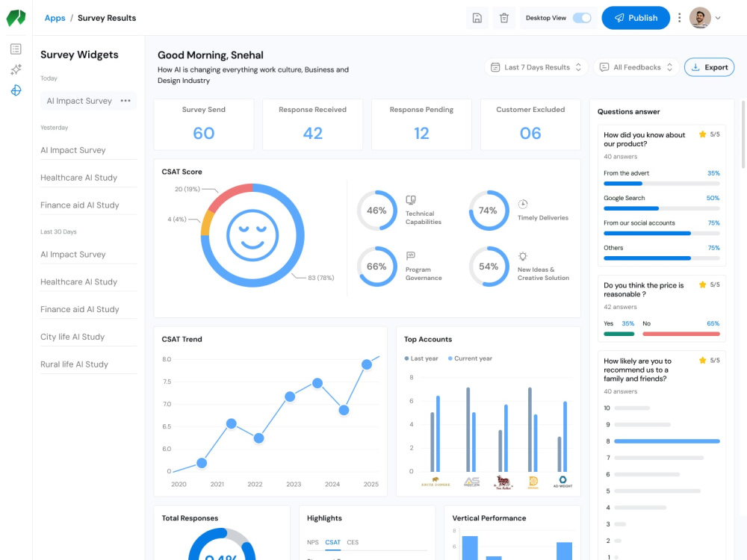Select today's AI Impact Survey widget
The image size is (747, 560).
click(79, 101)
